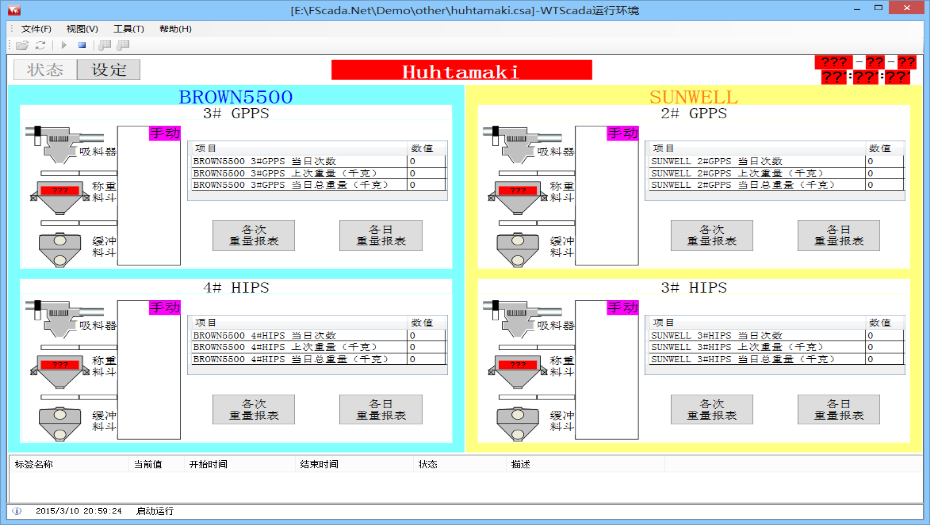
Task: Select the SUNWELL 2# GPPS weighing hopper
Action: tap(518, 197)
